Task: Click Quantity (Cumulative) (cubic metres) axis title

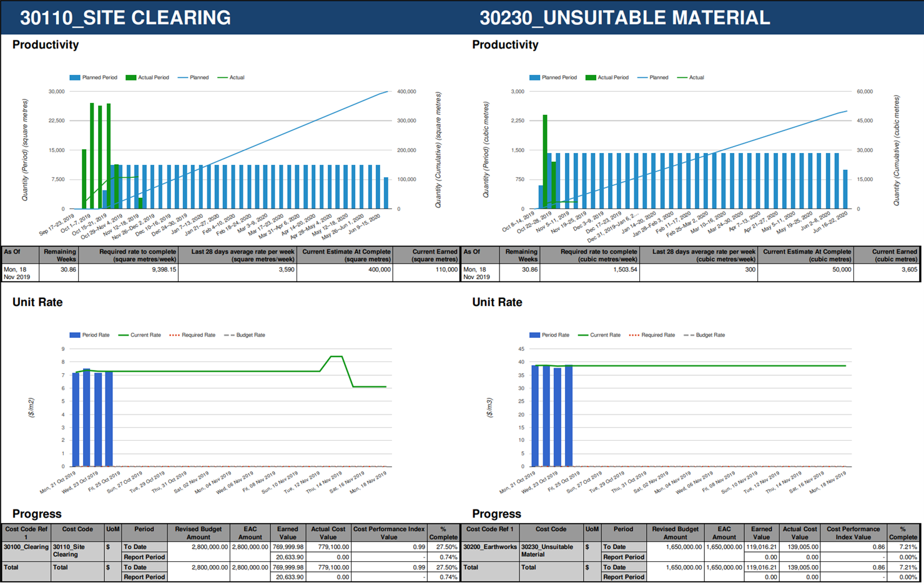Action: [897, 150]
